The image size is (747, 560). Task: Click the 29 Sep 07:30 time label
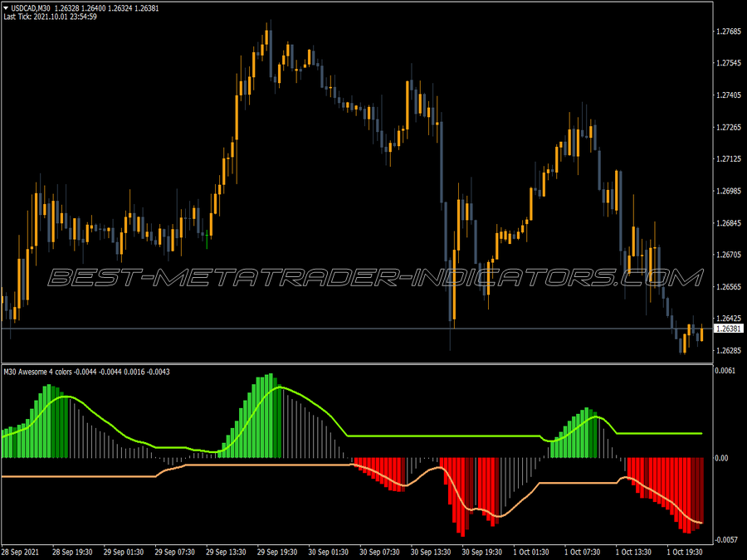click(174, 552)
